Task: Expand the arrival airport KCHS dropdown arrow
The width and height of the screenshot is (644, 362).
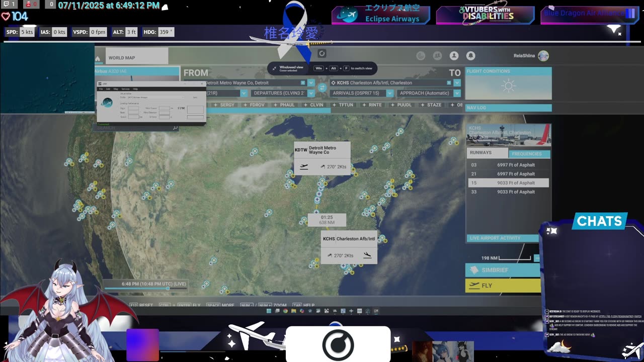Action: 457,83
